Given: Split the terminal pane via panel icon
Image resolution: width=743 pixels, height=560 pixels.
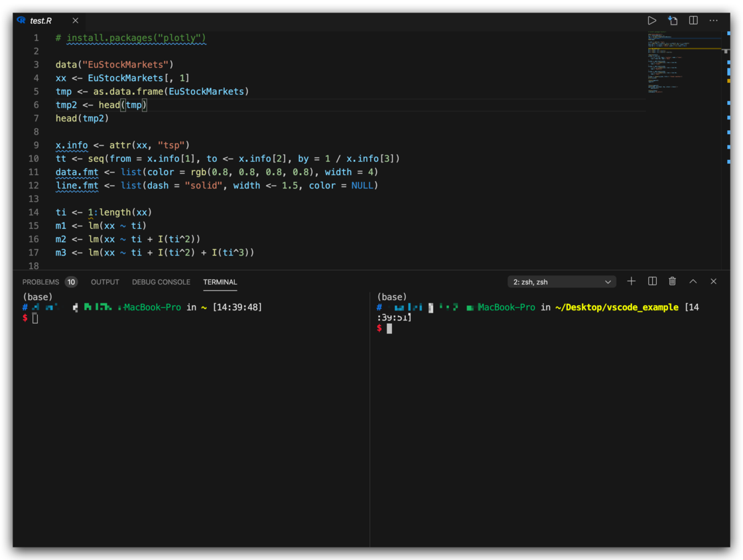Looking at the screenshot, I should pos(652,281).
